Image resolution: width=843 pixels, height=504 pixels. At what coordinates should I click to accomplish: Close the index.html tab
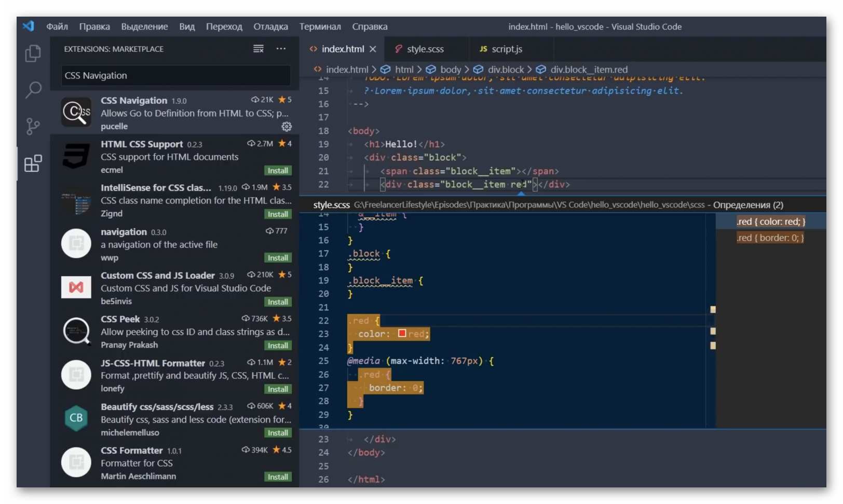point(373,49)
